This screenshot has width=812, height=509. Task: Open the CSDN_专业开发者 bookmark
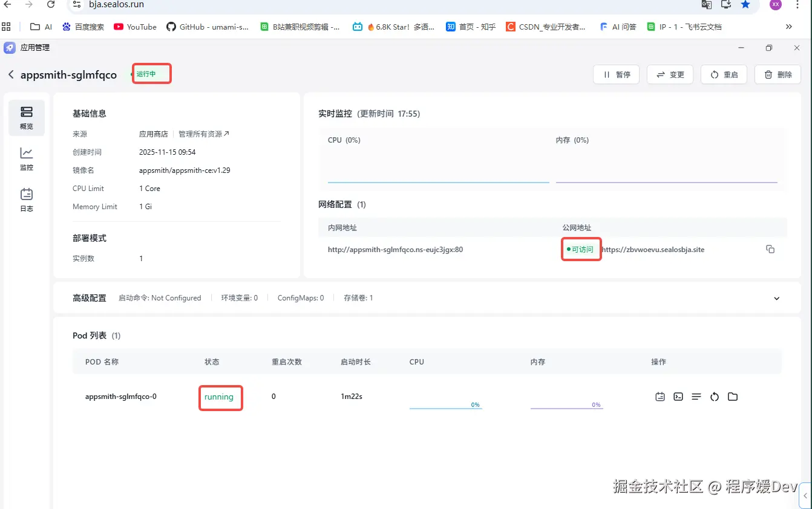(x=546, y=27)
